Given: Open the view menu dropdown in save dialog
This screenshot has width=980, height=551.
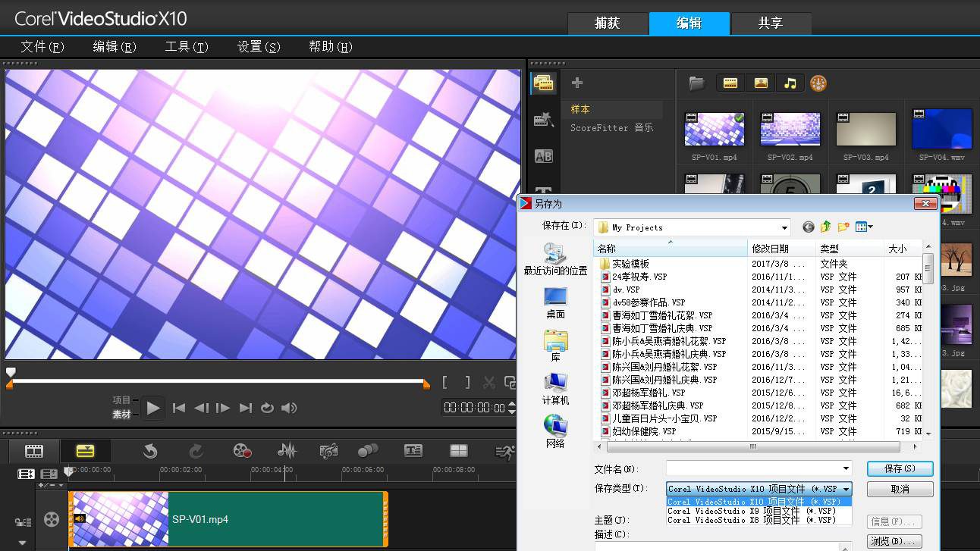Looking at the screenshot, I should [x=864, y=227].
